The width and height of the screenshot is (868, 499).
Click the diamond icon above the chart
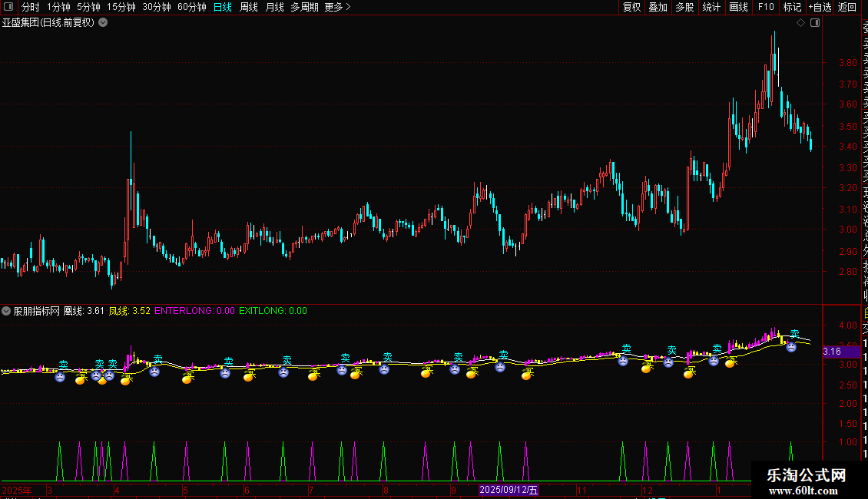pyautogui.click(x=800, y=23)
